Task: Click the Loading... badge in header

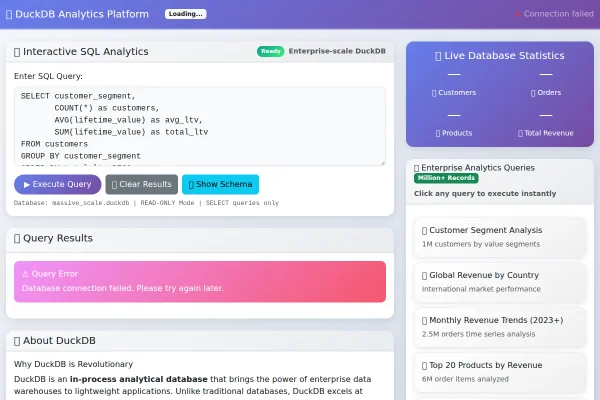Action: click(186, 14)
